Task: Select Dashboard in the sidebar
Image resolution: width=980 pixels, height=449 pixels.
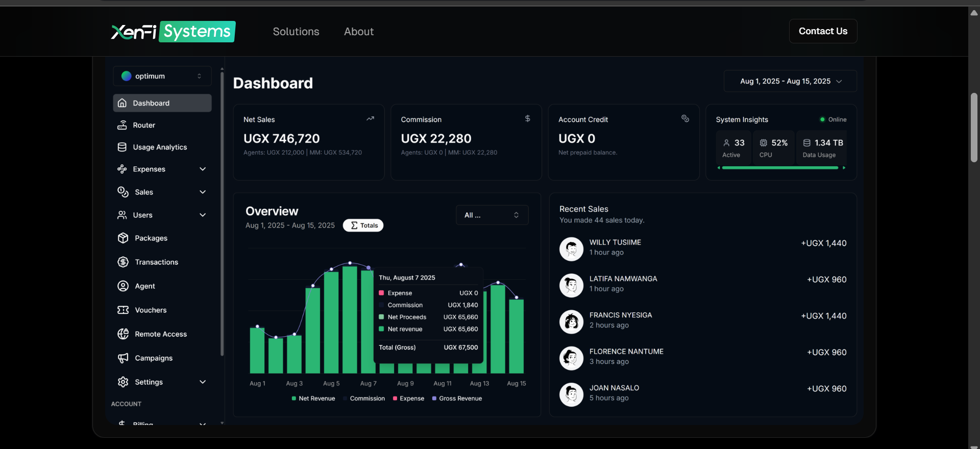Action: 162,103
